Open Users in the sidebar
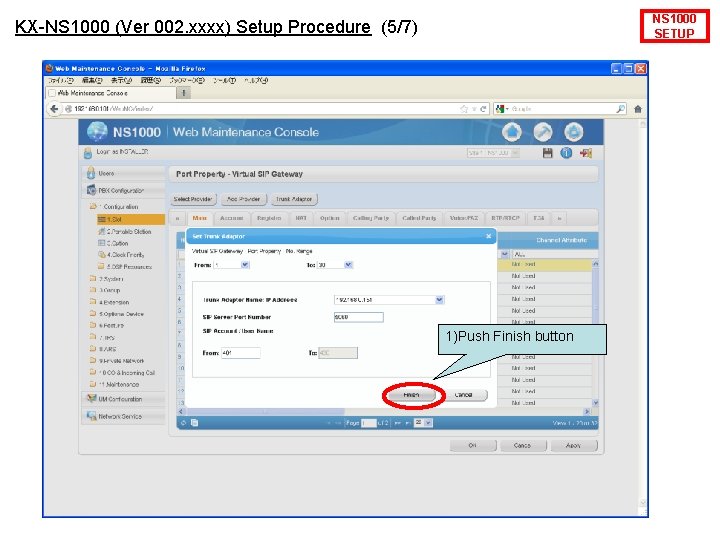This screenshot has width=720, height=540. [x=124, y=174]
